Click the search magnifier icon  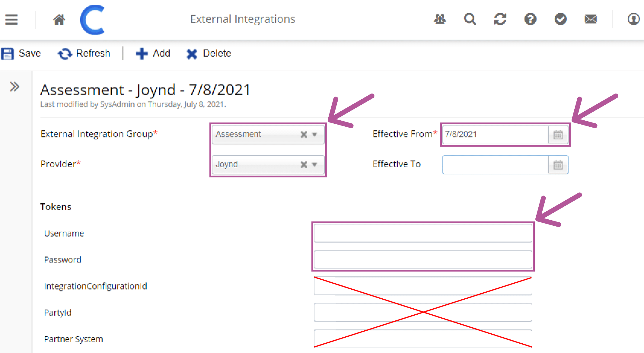[x=470, y=19]
